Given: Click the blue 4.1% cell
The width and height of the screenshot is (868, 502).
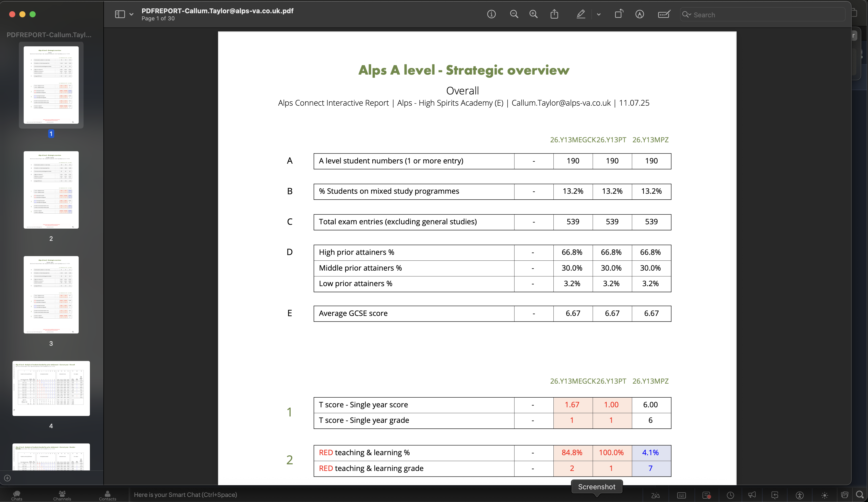Looking at the screenshot, I should tap(651, 453).
